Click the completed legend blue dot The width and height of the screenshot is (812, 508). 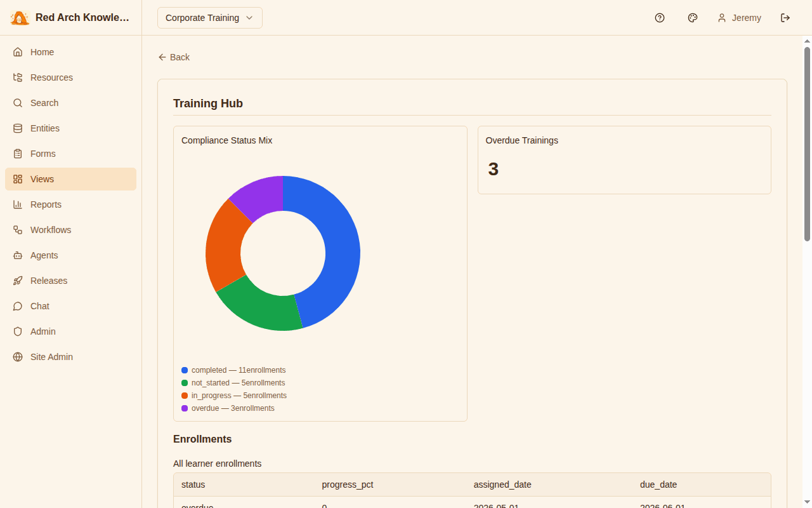point(185,370)
